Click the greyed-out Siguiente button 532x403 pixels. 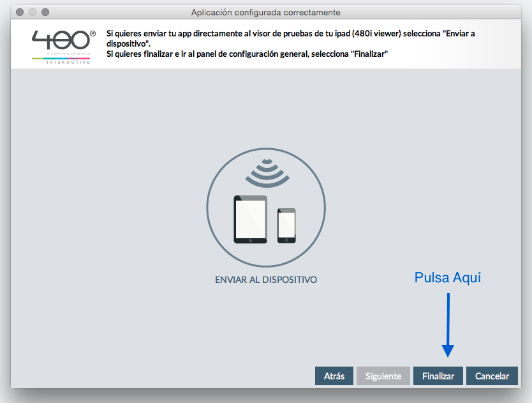point(383,376)
